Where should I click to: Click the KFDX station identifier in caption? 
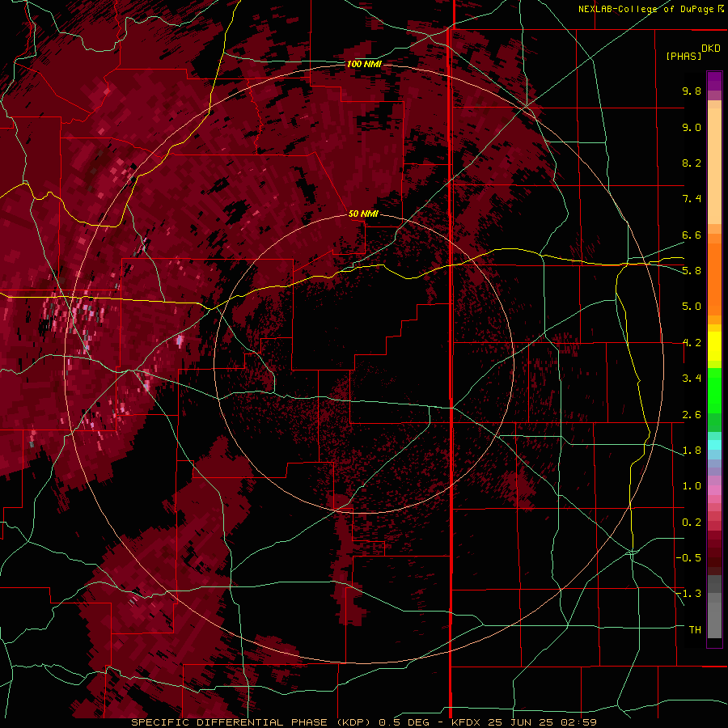pyautogui.click(x=468, y=722)
